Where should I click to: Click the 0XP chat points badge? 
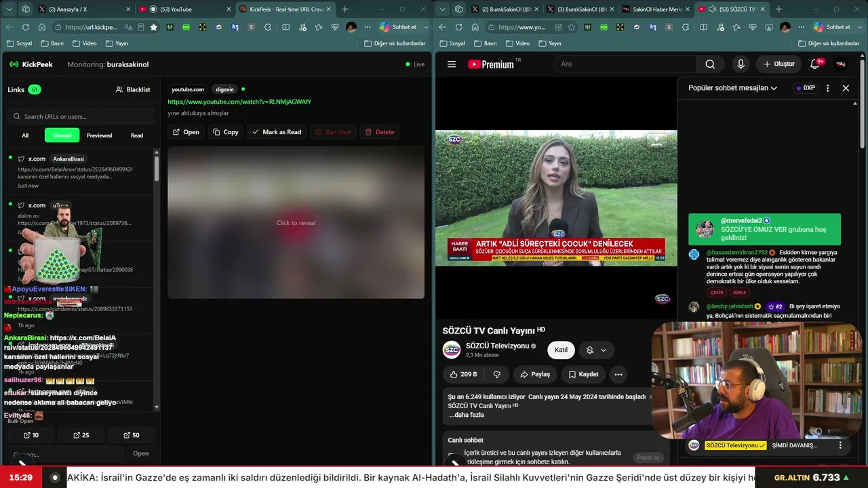click(805, 88)
